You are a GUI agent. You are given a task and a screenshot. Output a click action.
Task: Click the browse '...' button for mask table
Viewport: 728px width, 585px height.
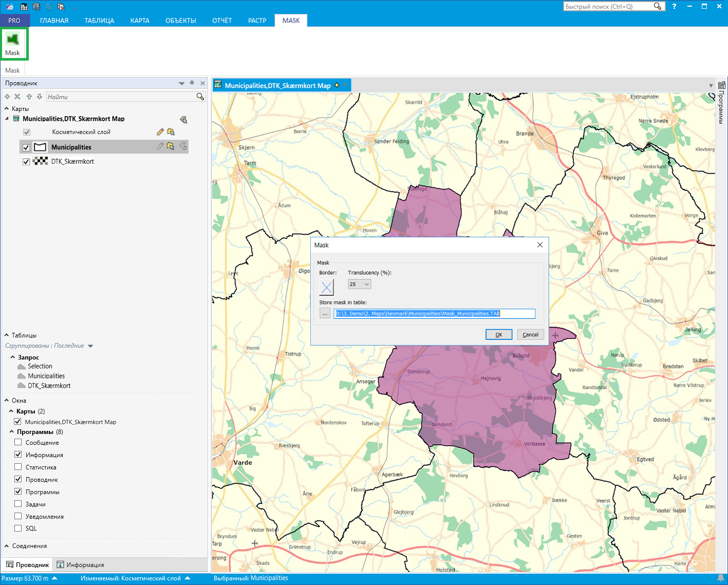coord(325,313)
